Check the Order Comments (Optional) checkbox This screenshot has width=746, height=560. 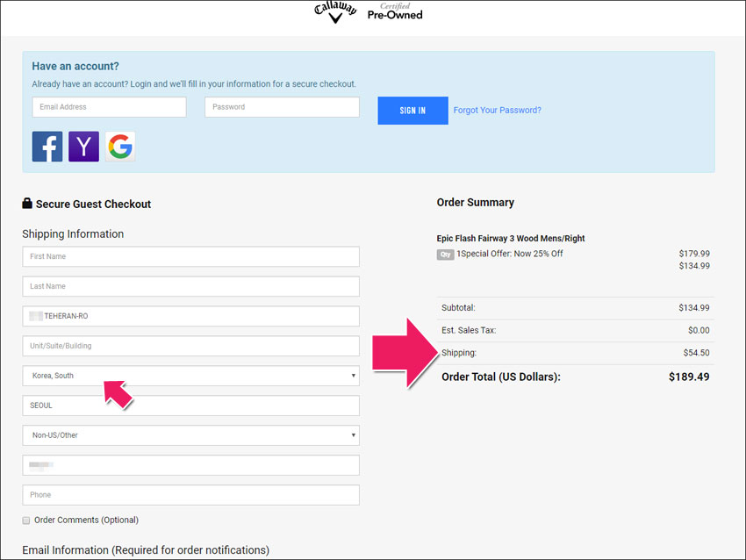[26, 521]
